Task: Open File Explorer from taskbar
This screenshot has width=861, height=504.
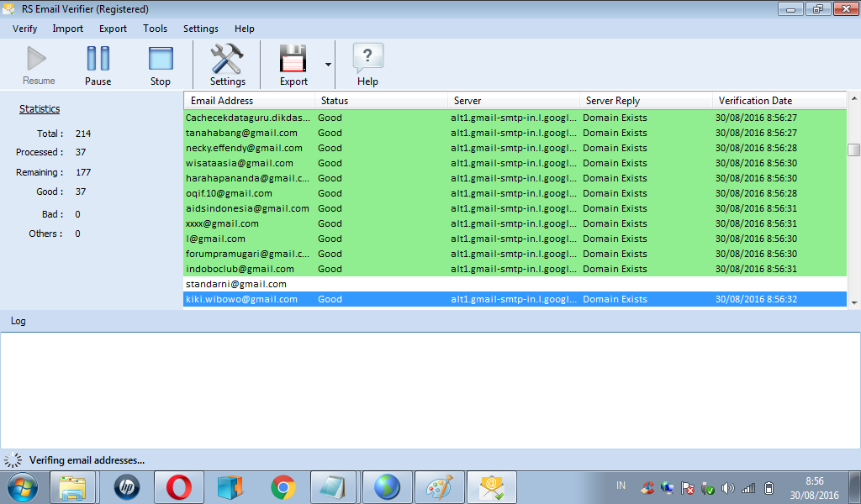Action: [x=73, y=487]
